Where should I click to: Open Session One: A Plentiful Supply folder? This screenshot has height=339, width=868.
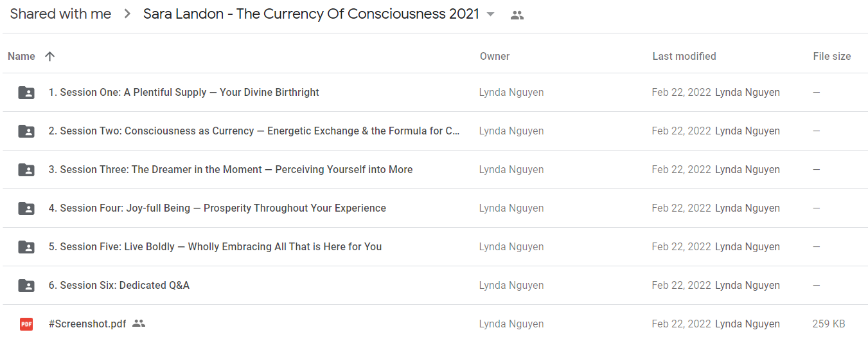point(184,93)
